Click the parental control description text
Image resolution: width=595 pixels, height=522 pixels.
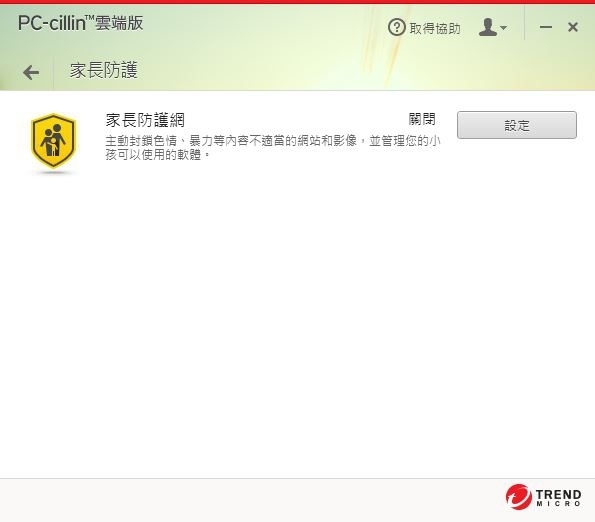pyautogui.click(x=272, y=148)
